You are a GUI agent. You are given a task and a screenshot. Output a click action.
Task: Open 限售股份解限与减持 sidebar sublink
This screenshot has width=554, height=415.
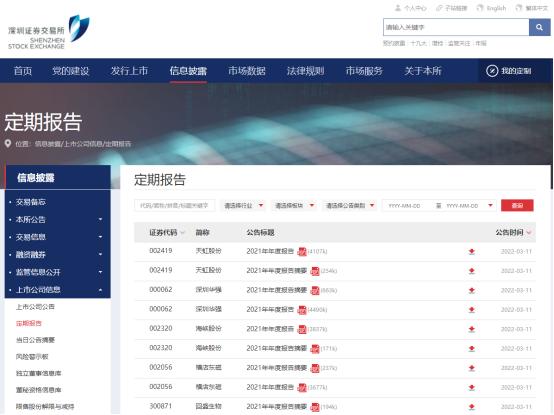click(x=45, y=406)
